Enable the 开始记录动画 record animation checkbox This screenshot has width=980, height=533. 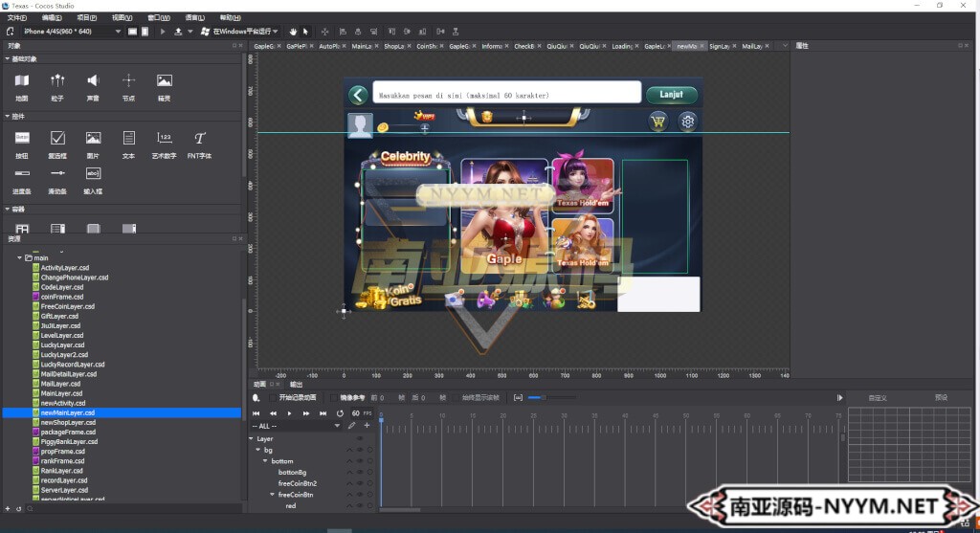click(x=271, y=397)
